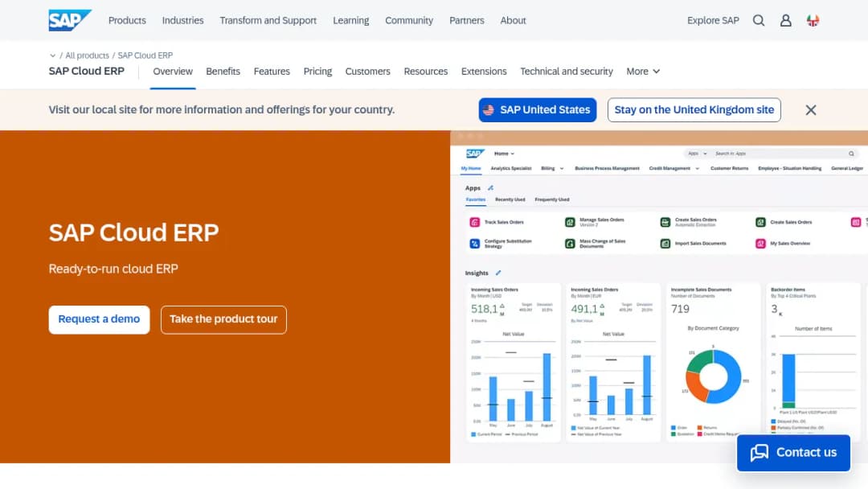Click the Import Sales Documents icon
This screenshot has width=868, height=489.
[x=665, y=244]
